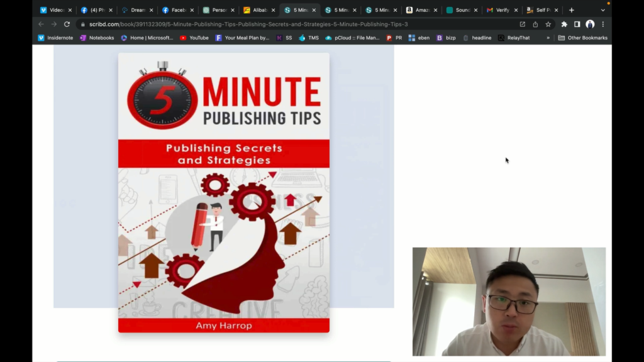Close the Self P tab

pyautogui.click(x=556, y=10)
